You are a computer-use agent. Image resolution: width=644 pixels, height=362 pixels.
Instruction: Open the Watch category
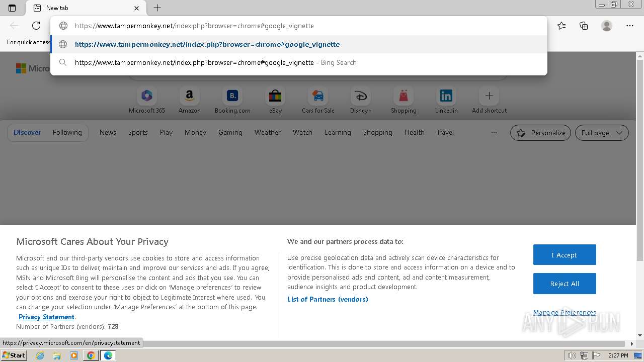tap(302, 132)
